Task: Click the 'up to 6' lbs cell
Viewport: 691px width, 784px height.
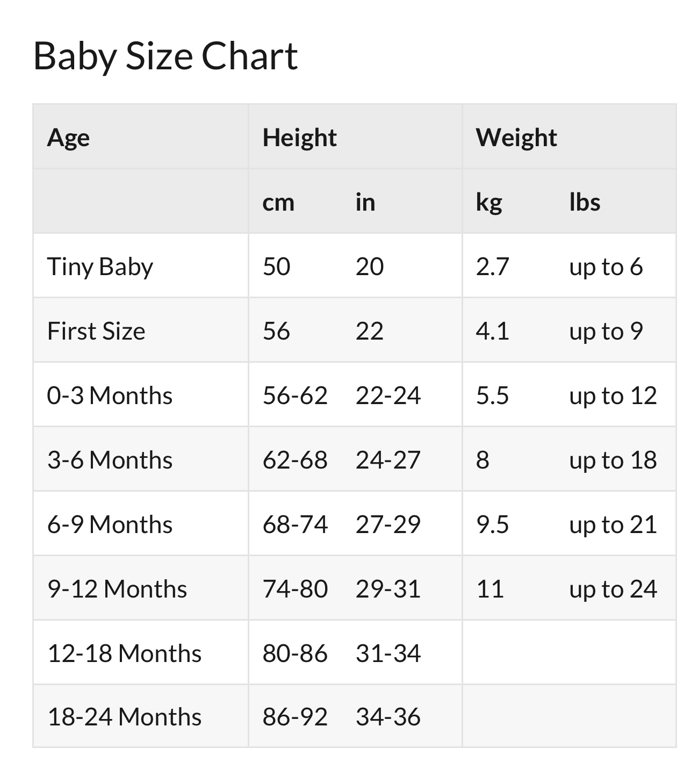Action: (606, 267)
